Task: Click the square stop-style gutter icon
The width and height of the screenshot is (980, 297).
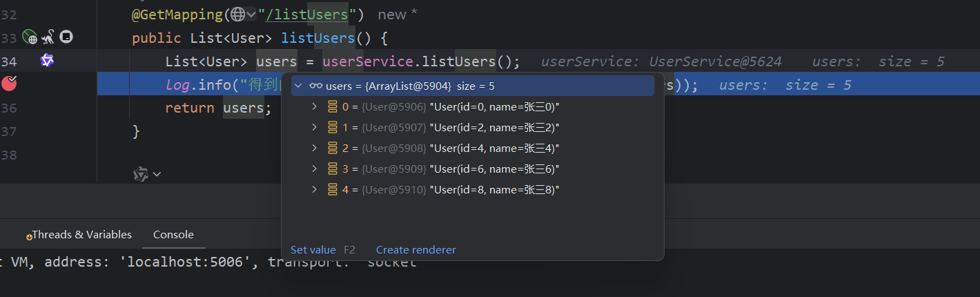Action: (66, 37)
